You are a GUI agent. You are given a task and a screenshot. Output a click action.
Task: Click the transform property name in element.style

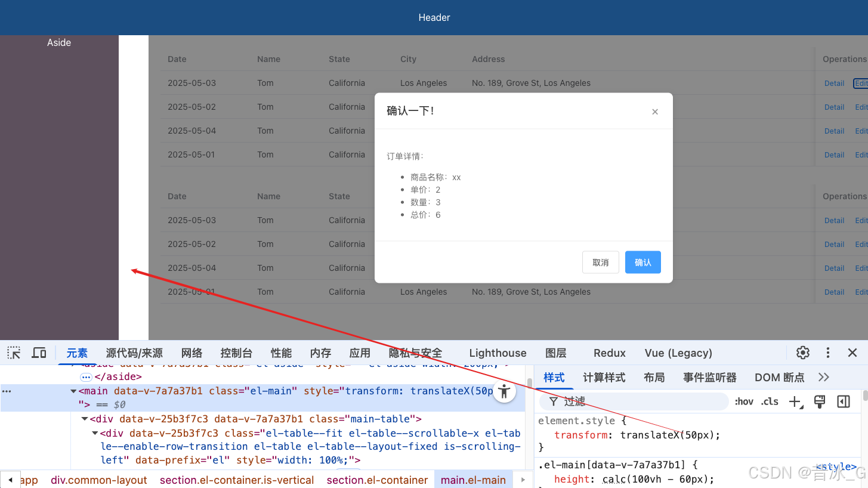pos(581,435)
